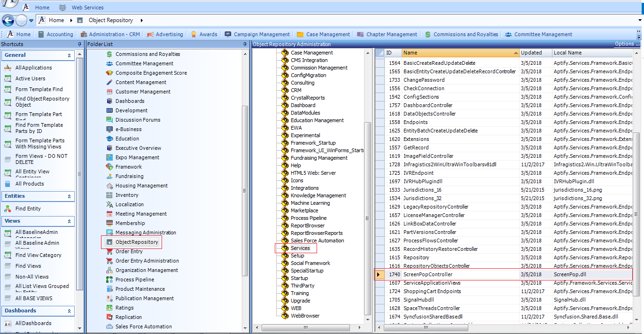Select Expo Management folder icon
The image size is (644, 334).
(109, 157)
